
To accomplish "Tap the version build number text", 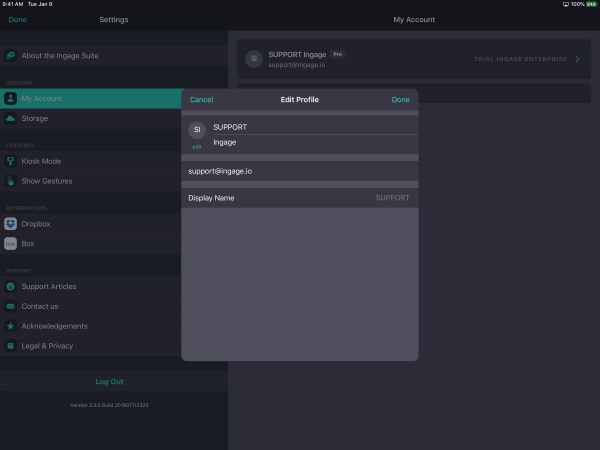I will click(109, 405).
